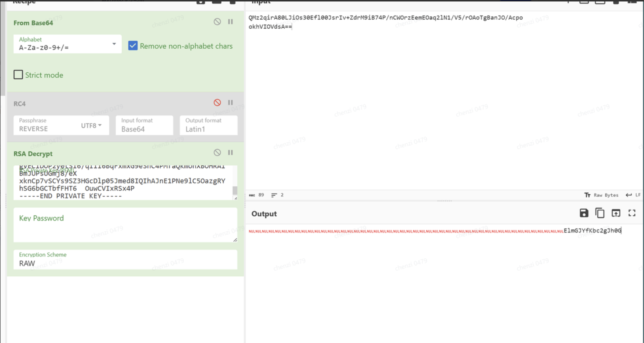Re-enable the disabled RC4 operation
The image size is (644, 343).
(x=217, y=102)
